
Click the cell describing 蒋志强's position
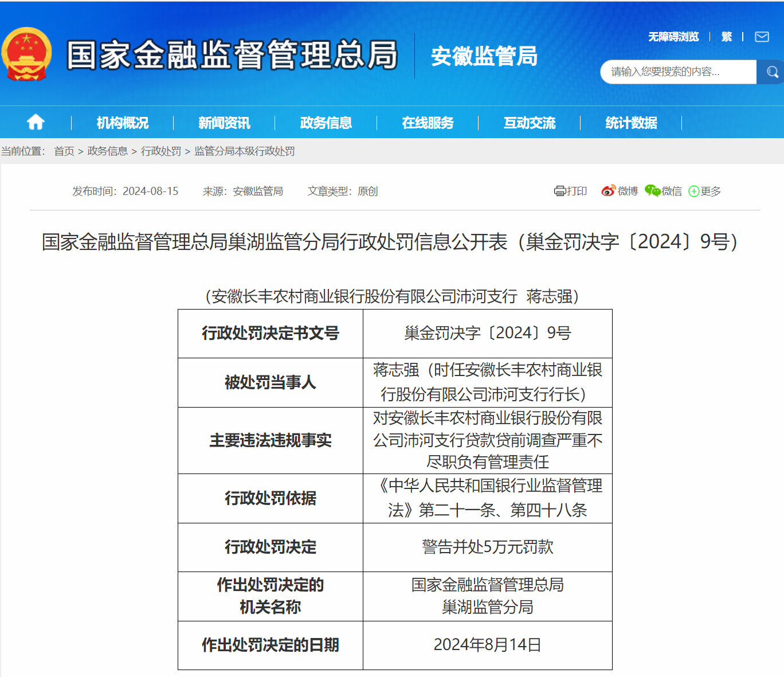point(488,383)
